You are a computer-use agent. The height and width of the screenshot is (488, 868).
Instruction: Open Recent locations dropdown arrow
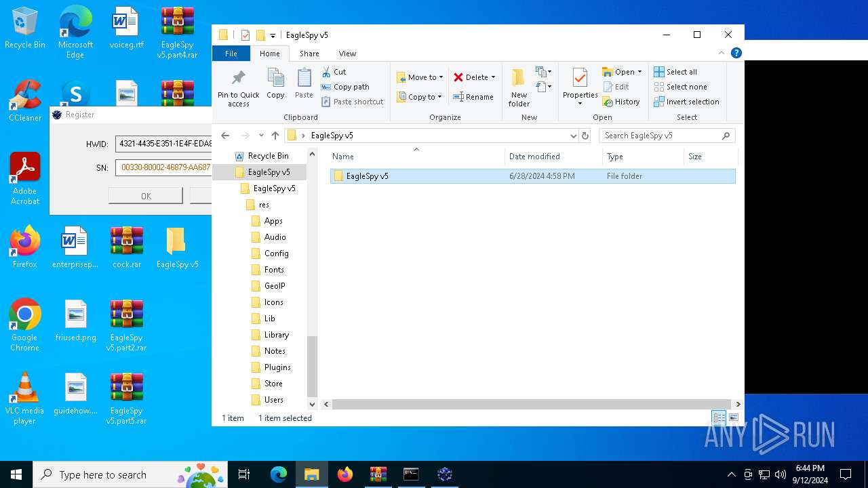(x=261, y=136)
